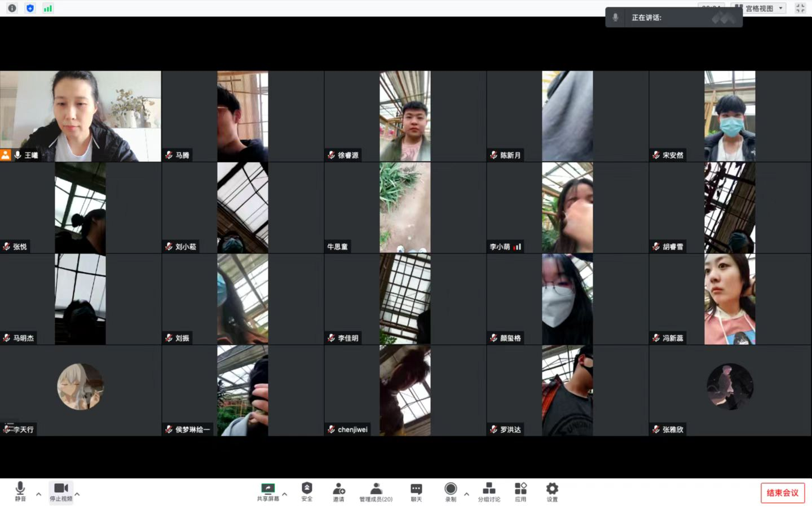812x508 pixels.
Task: Select 宋安然's video tile
Action: (x=730, y=116)
